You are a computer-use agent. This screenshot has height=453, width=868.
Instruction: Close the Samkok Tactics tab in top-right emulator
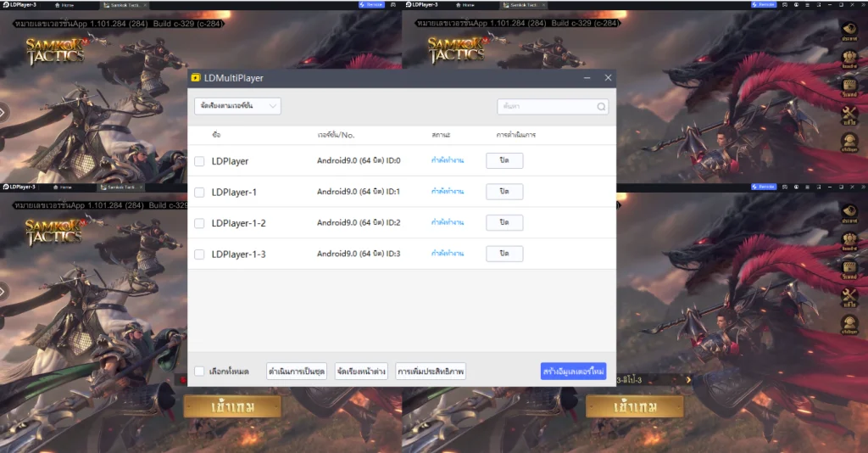(x=543, y=4)
